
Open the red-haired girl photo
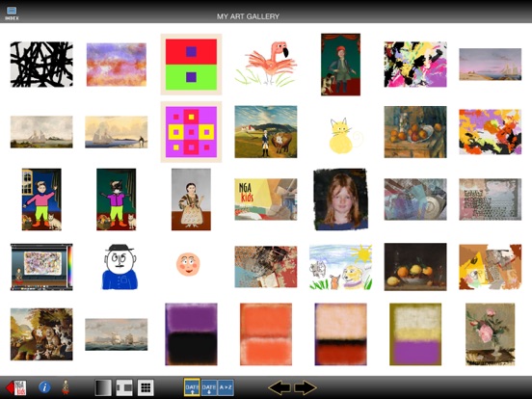click(340, 199)
